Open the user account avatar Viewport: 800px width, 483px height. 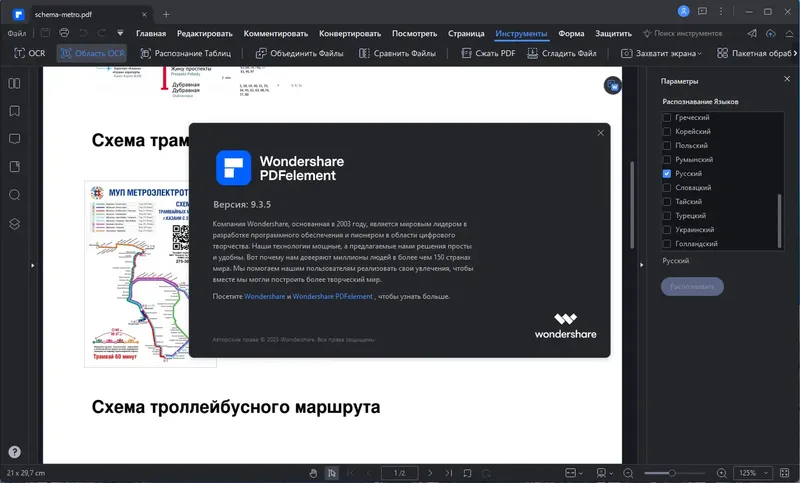pyautogui.click(x=684, y=11)
